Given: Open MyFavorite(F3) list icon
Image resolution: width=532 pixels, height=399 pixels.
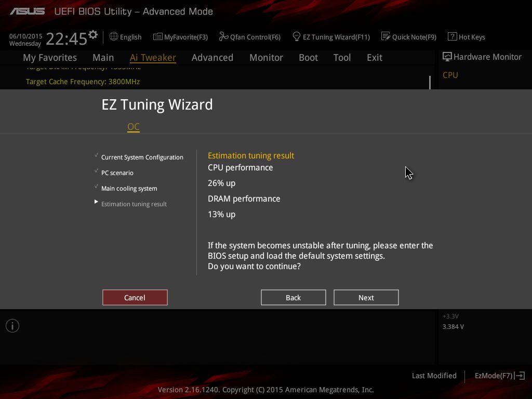Looking at the screenshot, I should click(x=157, y=37).
